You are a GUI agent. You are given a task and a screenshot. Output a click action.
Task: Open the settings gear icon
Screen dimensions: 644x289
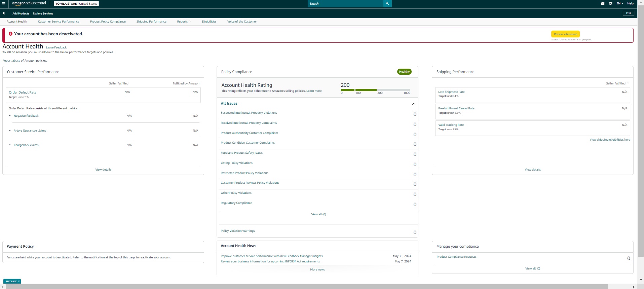611,3
